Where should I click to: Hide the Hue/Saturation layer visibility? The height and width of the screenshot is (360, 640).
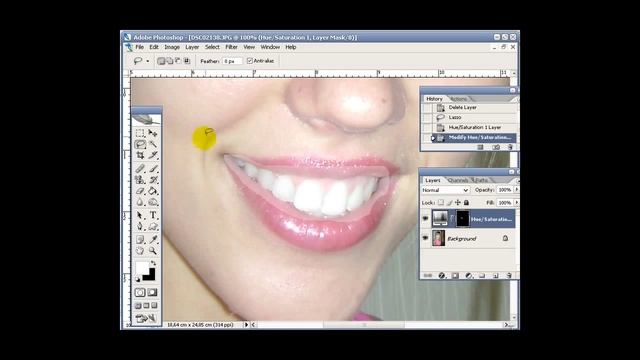425,219
